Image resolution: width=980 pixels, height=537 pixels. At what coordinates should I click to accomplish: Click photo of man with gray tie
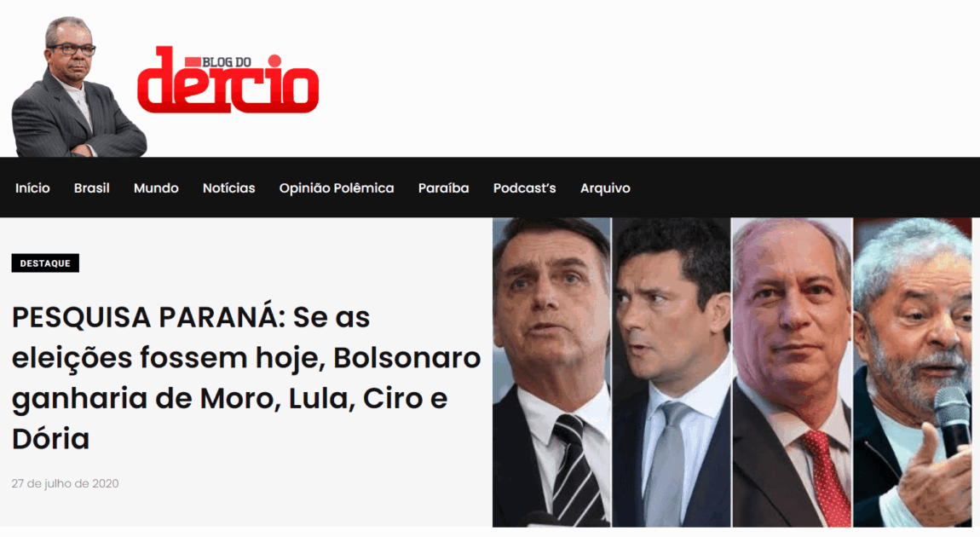[672, 372]
